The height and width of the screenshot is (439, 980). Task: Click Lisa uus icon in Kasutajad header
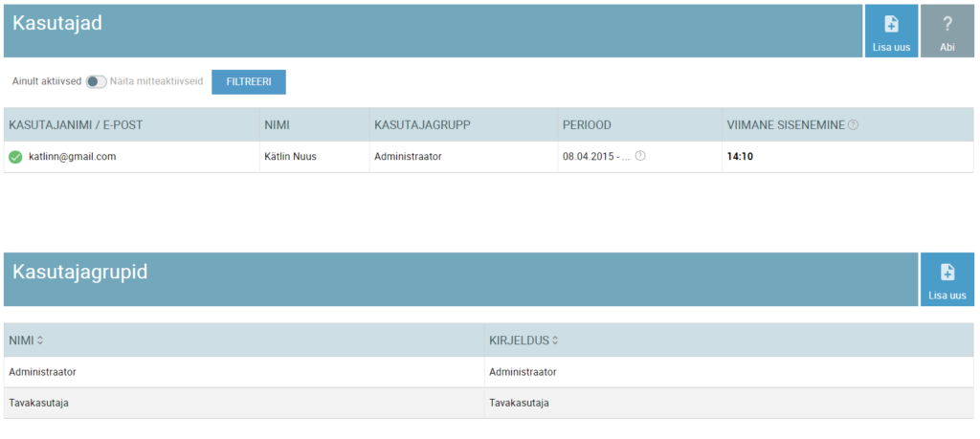coord(890,26)
